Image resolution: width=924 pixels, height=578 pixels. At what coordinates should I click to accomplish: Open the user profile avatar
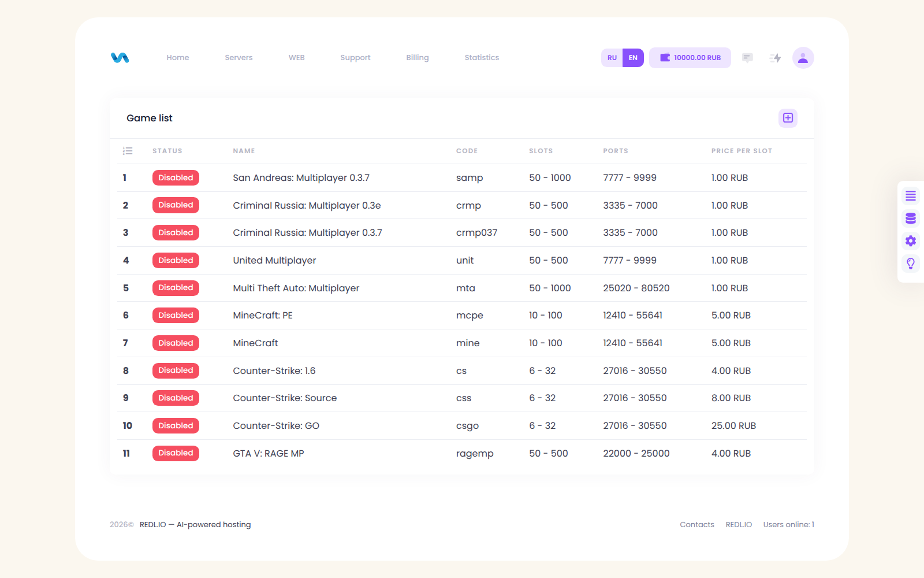point(803,58)
